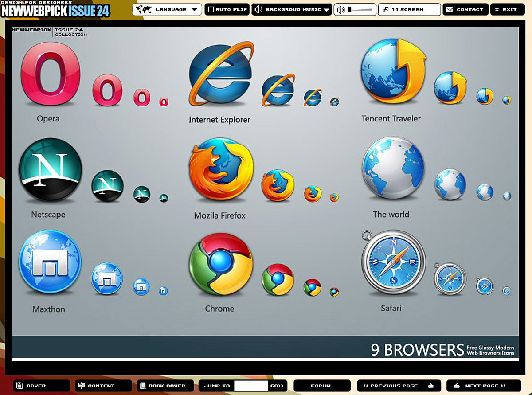
Task: Open the Content page
Action: 103,386
